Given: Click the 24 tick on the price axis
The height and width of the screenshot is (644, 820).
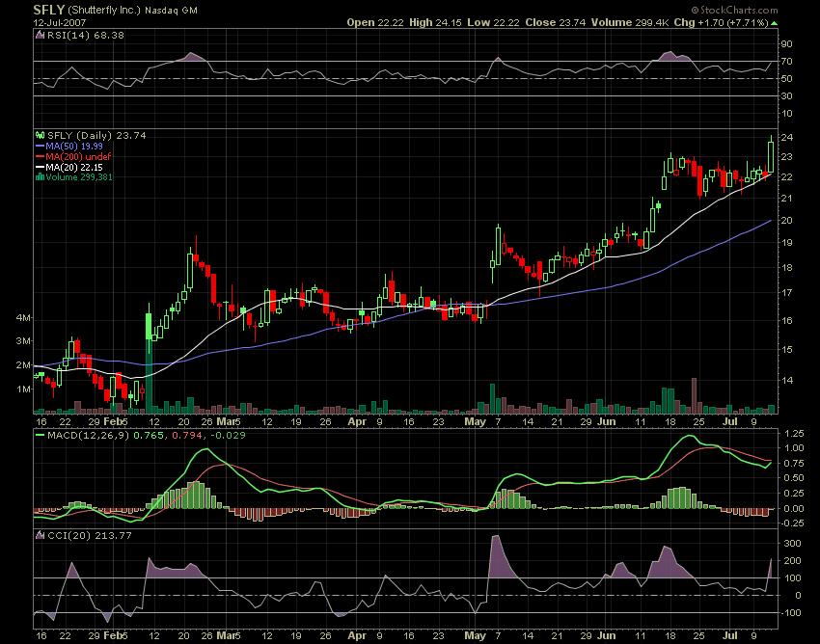Looking at the screenshot, I should 787,138.
